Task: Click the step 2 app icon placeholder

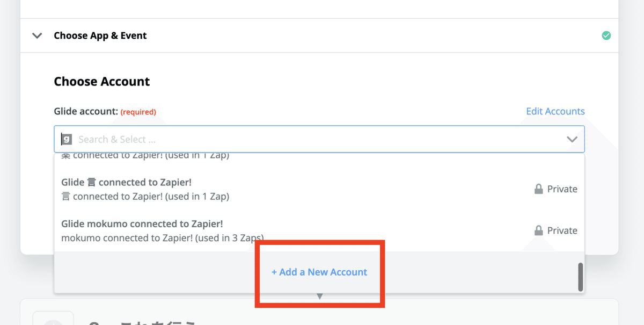Action: click(53, 320)
